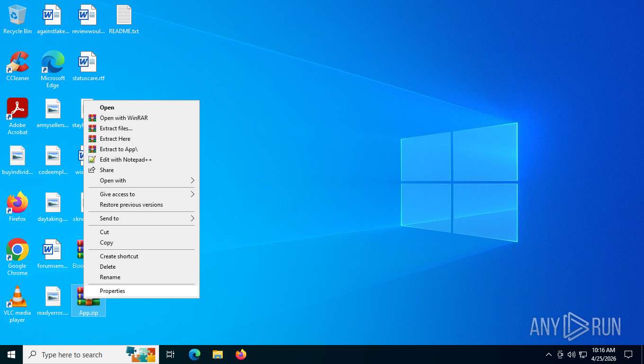Click the Meet Now tray icon
The width and height of the screenshot is (644, 364).
click(x=560, y=355)
